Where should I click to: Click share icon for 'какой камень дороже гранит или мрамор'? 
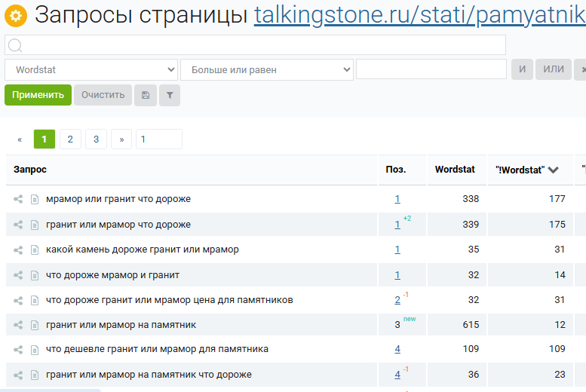[x=18, y=250]
